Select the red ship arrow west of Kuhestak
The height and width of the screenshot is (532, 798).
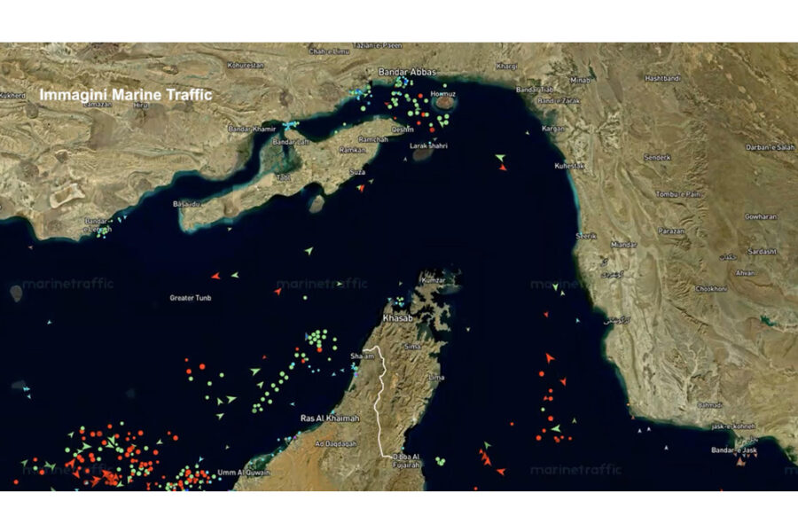pos(503,167)
